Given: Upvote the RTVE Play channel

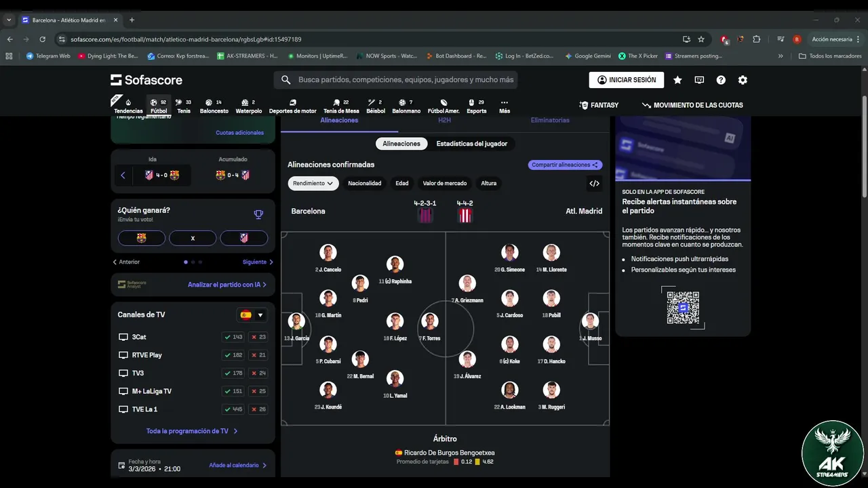Looking at the screenshot, I should (233, 355).
